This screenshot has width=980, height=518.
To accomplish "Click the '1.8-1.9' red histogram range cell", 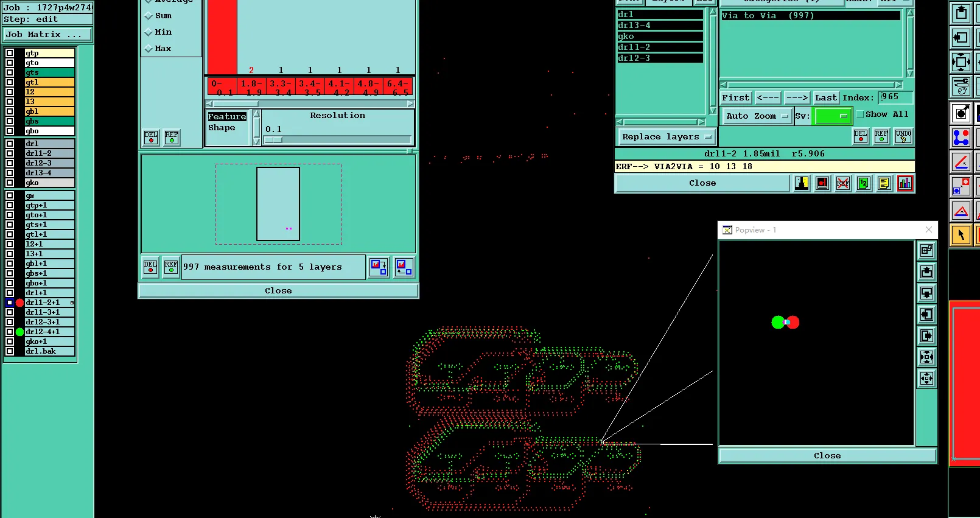I will pos(251,87).
